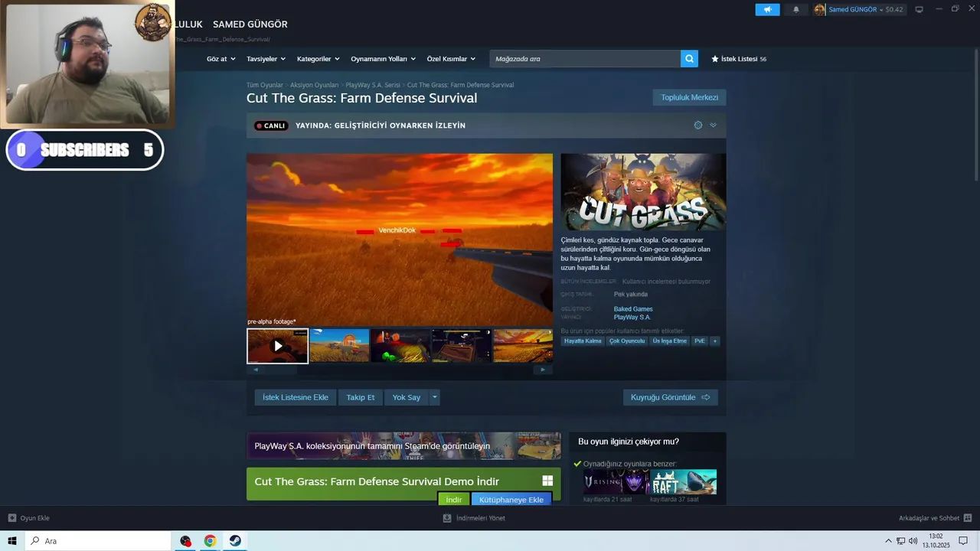Image resolution: width=980 pixels, height=551 pixels.
Task: Select the Çok Oyunculu tag
Action: pyautogui.click(x=627, y=341)
